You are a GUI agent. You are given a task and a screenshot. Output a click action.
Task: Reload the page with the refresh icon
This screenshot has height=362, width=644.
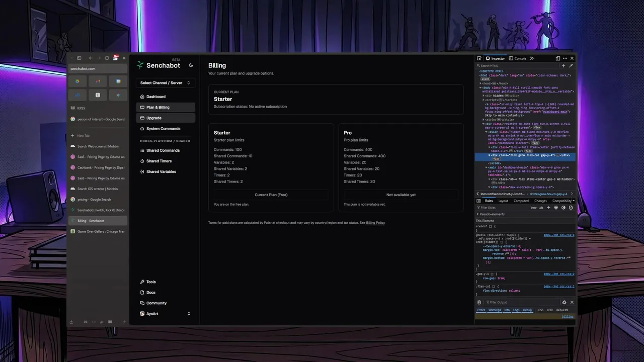coord(107,58)
